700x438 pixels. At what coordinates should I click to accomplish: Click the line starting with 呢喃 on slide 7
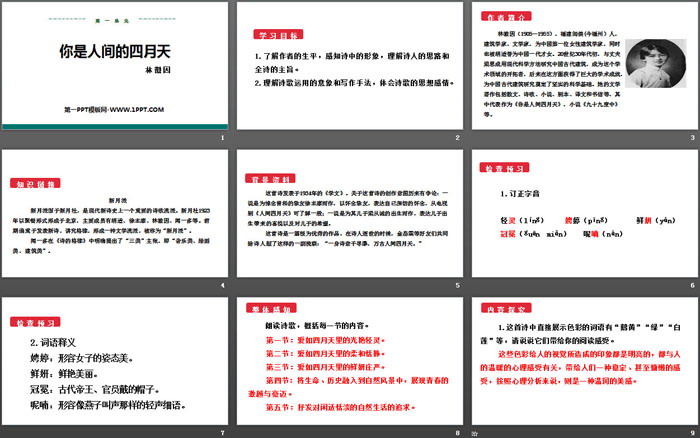pyautogui.click(x=108, y=405)
